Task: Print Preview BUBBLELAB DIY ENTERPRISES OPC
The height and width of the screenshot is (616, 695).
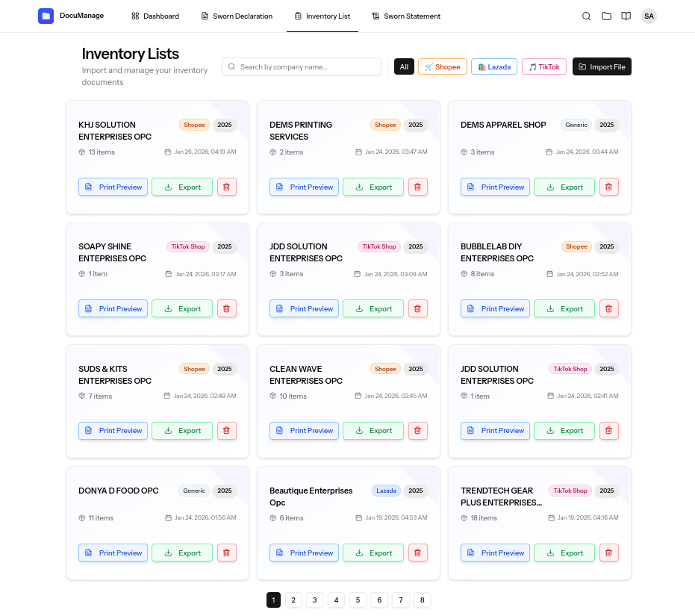Action: pyautogui.click(x=495, y=308)
